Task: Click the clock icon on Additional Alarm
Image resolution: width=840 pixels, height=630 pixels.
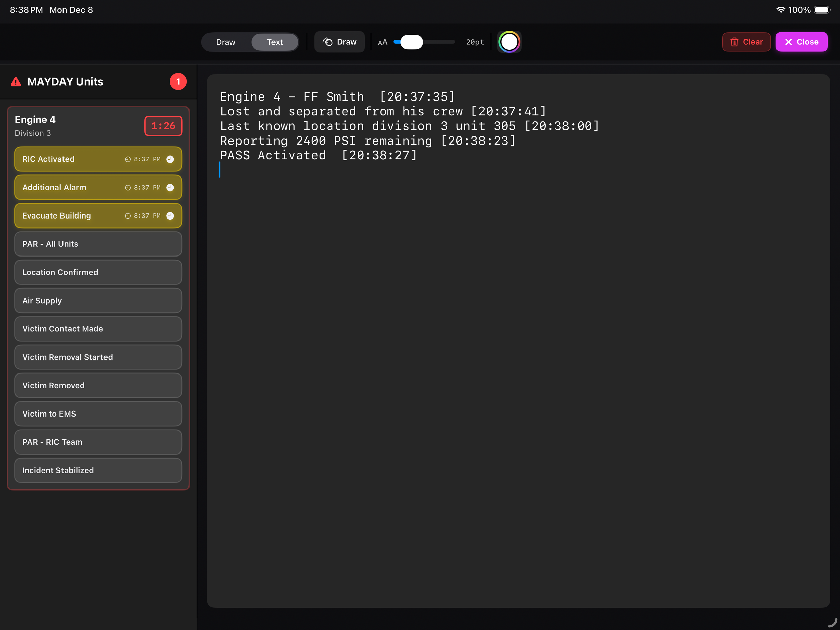Action: [x=170, y=187]
